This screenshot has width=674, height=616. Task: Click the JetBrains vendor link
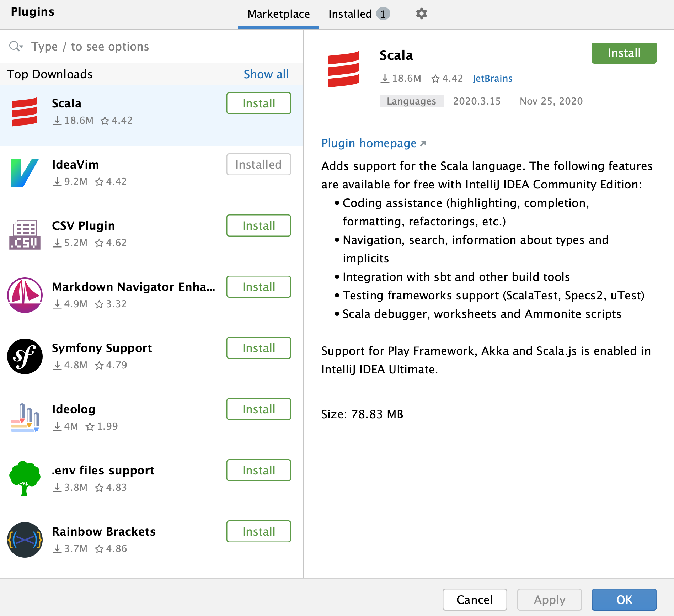click(x=492, y=78)
